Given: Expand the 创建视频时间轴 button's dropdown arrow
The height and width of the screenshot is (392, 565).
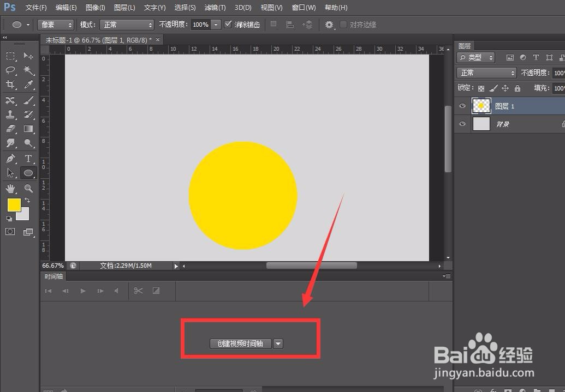Looking at the screenshot, I should (278, 343).
